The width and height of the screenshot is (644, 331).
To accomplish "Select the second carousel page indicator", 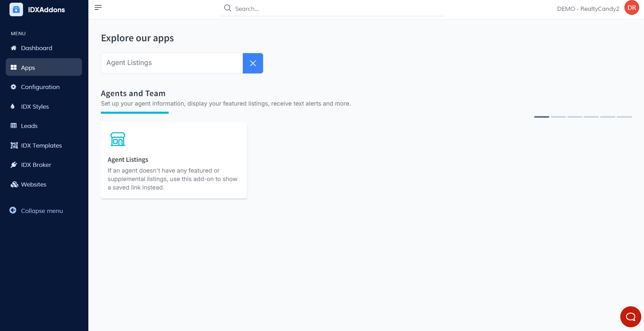I will click(x=558, y=117).
